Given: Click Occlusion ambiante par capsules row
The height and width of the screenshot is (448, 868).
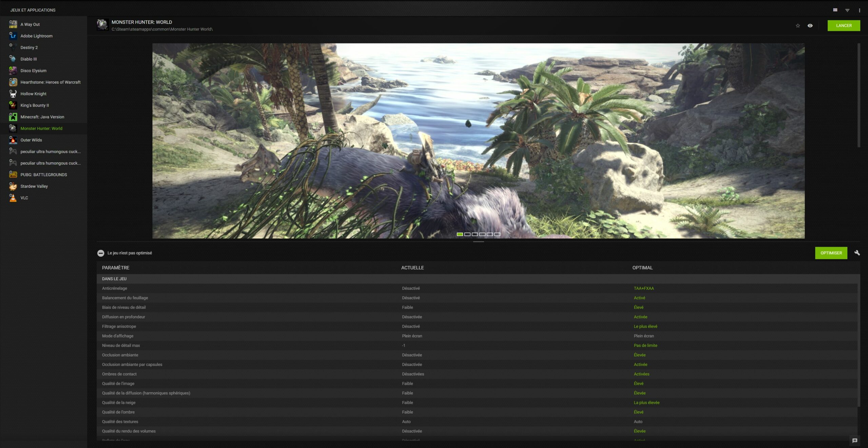Looking at the screenshot, I should click(x=477, y=364).
